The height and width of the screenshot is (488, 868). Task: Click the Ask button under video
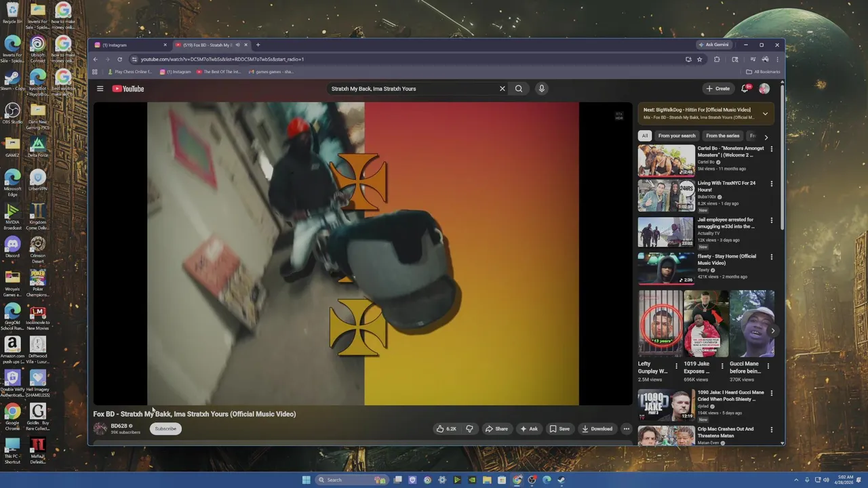(x=529, y=428)
